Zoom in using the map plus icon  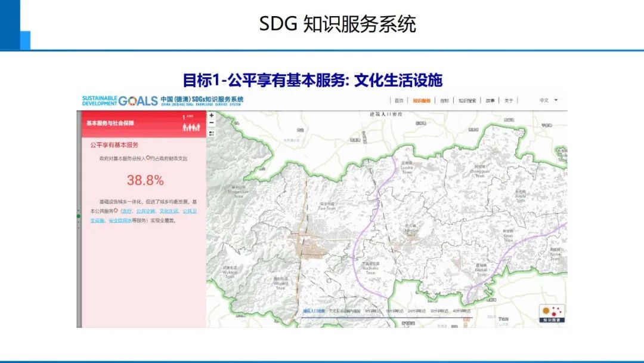click(x=211, y=115)
